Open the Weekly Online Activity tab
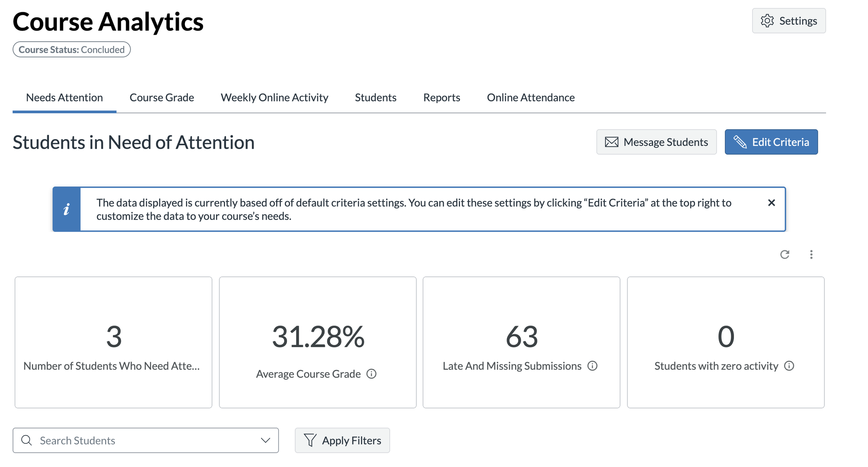 (274, 98)
